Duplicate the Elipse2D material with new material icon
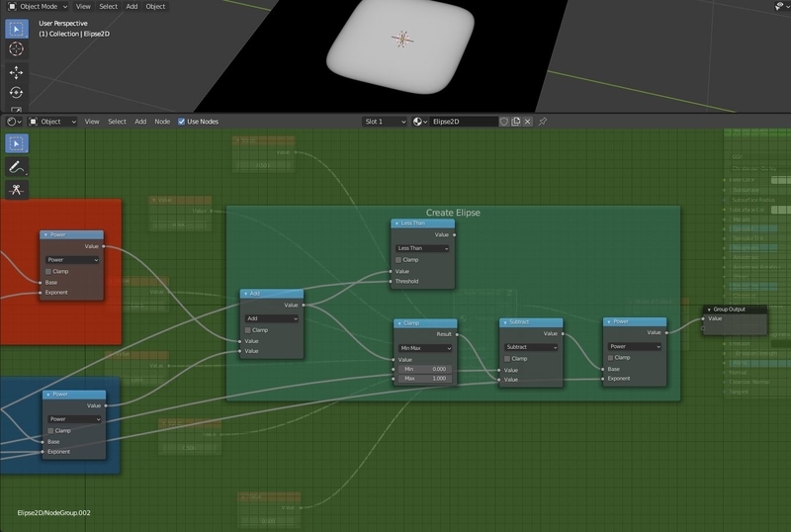Screen dimensions: 791x532 pos(515,122)
